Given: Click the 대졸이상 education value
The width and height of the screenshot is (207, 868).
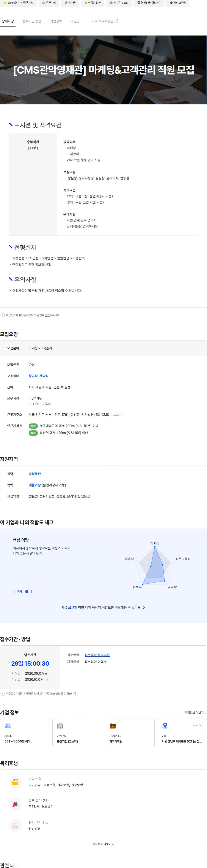Looking at the screenshot, I should [x=35, y=485].
